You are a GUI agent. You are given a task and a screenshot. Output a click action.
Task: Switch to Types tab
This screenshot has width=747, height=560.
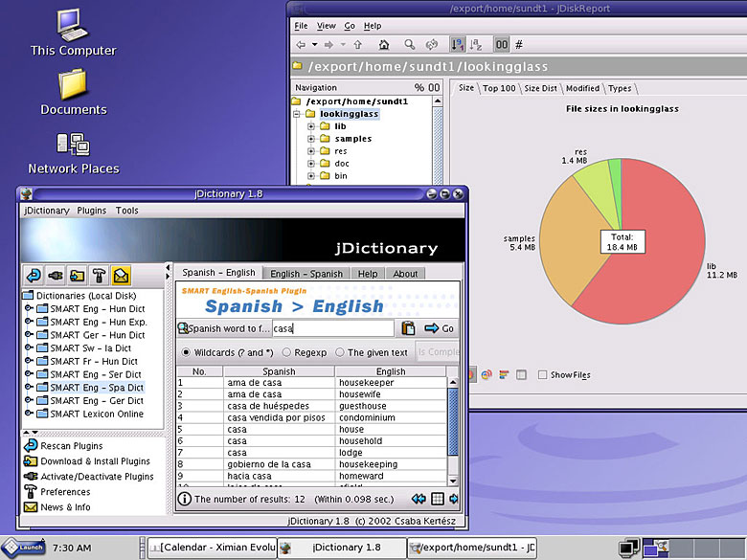click(x=620, y=88)
